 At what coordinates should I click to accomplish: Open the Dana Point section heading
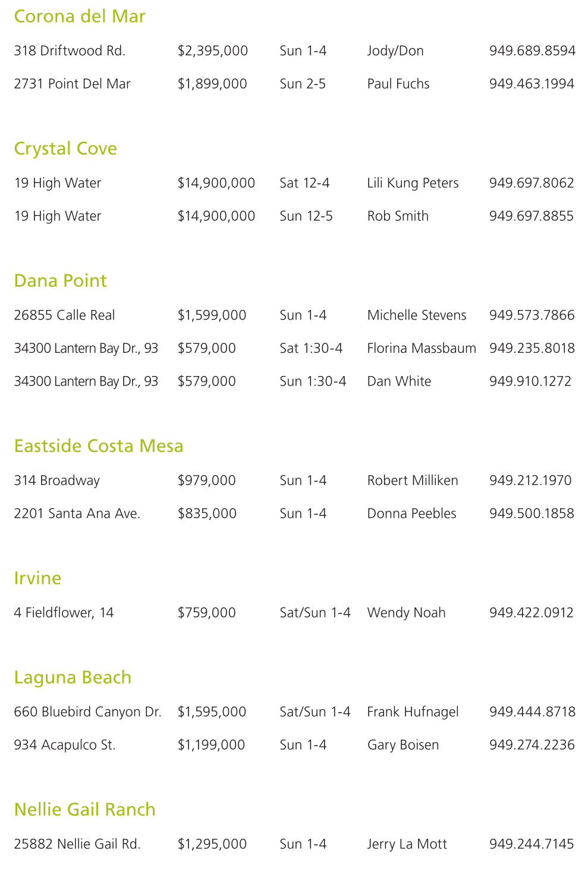(x=60, y=280)
